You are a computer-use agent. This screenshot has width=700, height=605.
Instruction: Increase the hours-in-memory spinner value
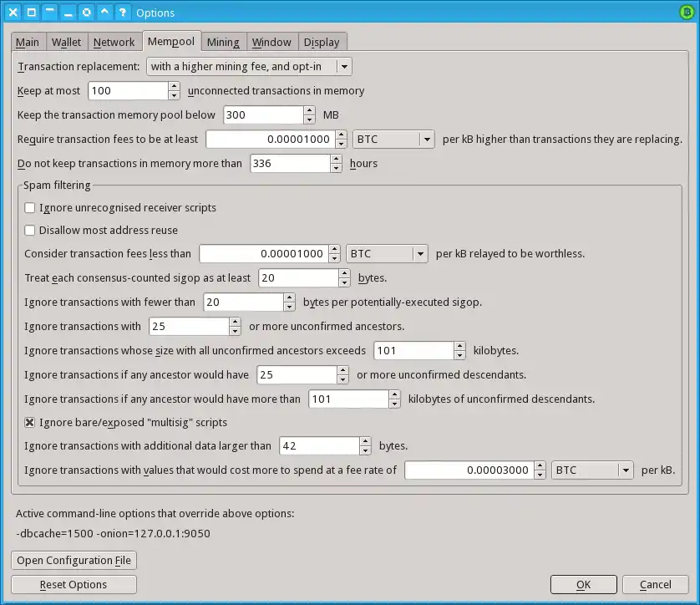(x=336, y=159)
